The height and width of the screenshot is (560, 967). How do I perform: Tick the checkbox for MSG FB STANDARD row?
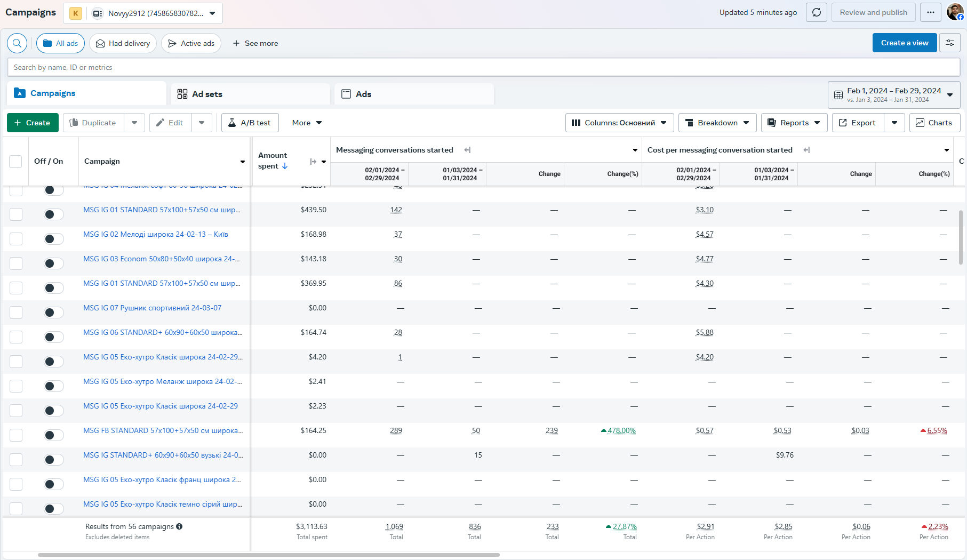(x=16, y=435)
